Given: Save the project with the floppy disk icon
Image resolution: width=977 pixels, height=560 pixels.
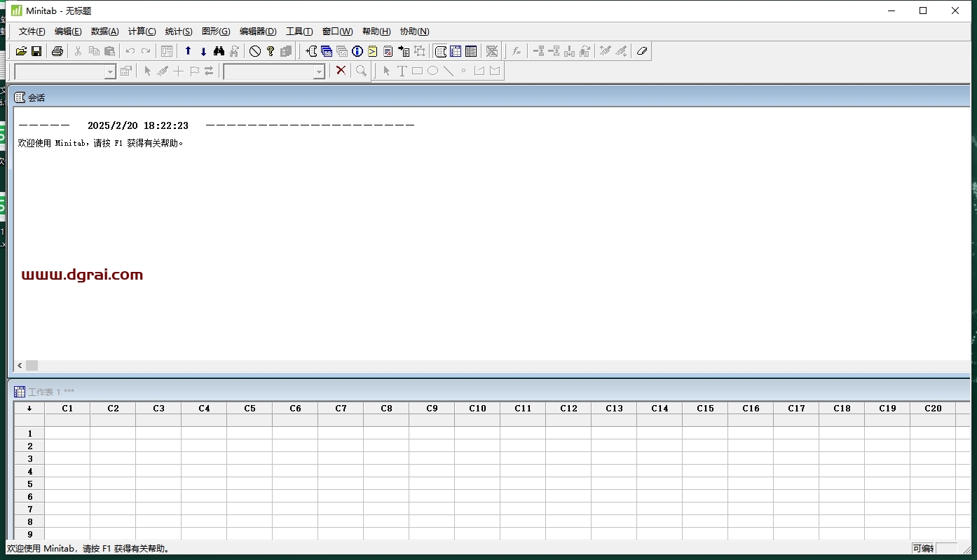Looking at the screenshot, I should [36, 51].
